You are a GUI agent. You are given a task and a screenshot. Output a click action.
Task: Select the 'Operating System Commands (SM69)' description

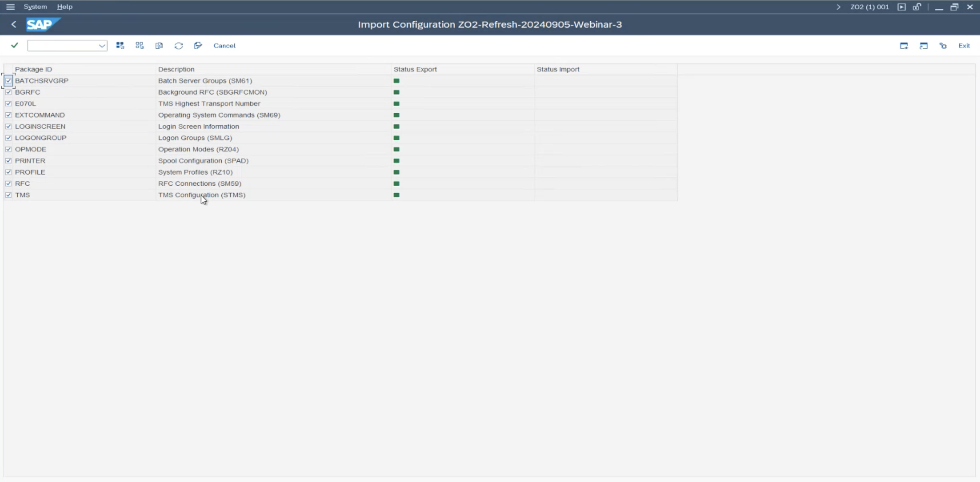(x=219, y=115)
